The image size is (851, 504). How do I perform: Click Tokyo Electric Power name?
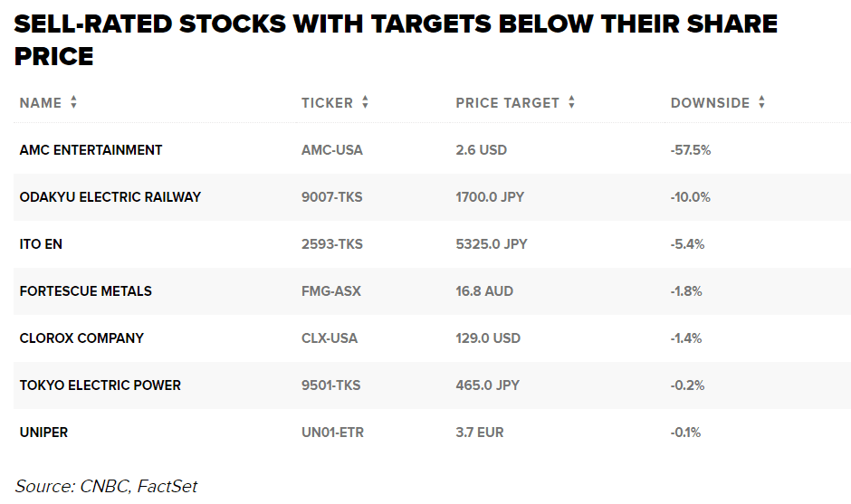[x=100, y=385]
